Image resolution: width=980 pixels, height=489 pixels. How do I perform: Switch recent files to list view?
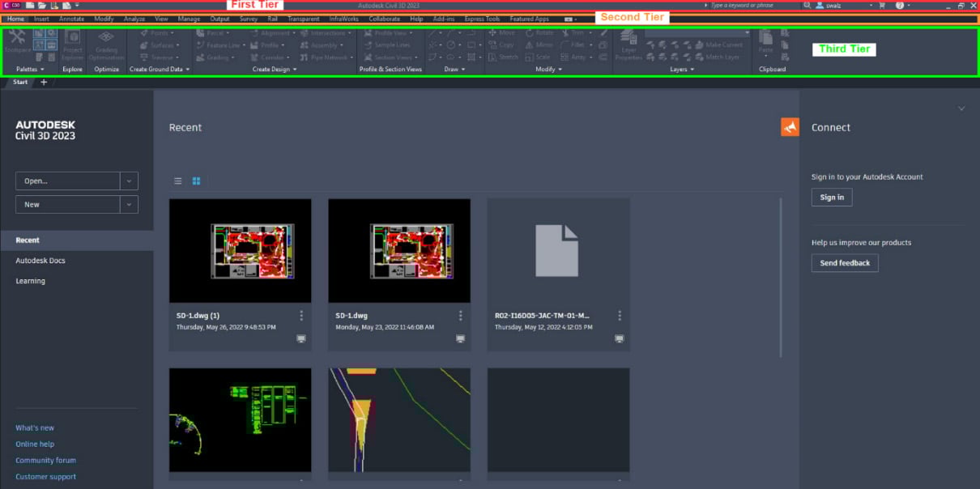pos(178,181)
